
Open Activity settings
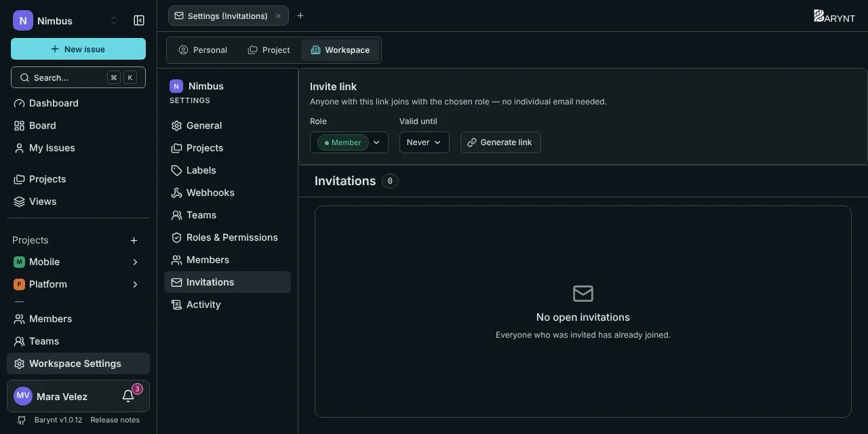tap(227, 304)
